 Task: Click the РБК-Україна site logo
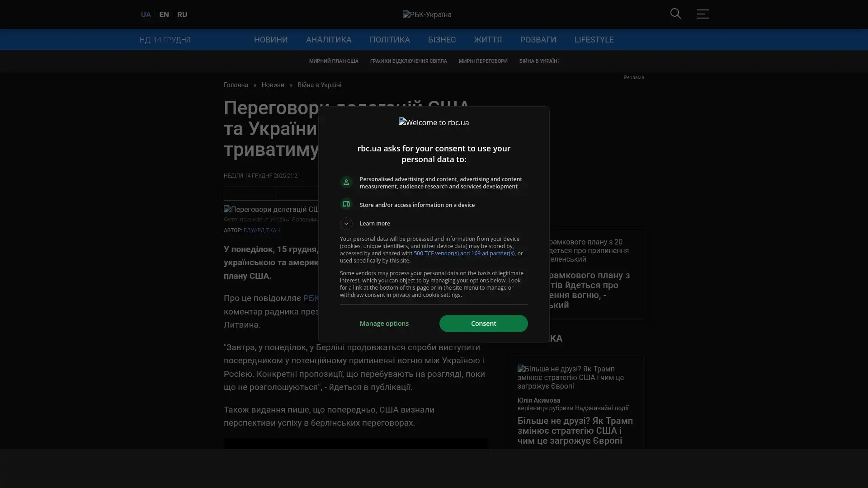(x=427, y=14)
